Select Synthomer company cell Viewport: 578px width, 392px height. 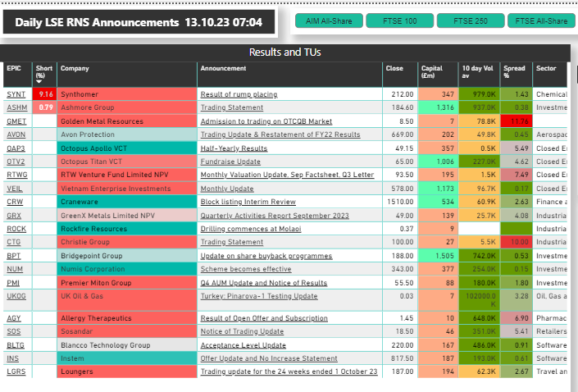127,94
